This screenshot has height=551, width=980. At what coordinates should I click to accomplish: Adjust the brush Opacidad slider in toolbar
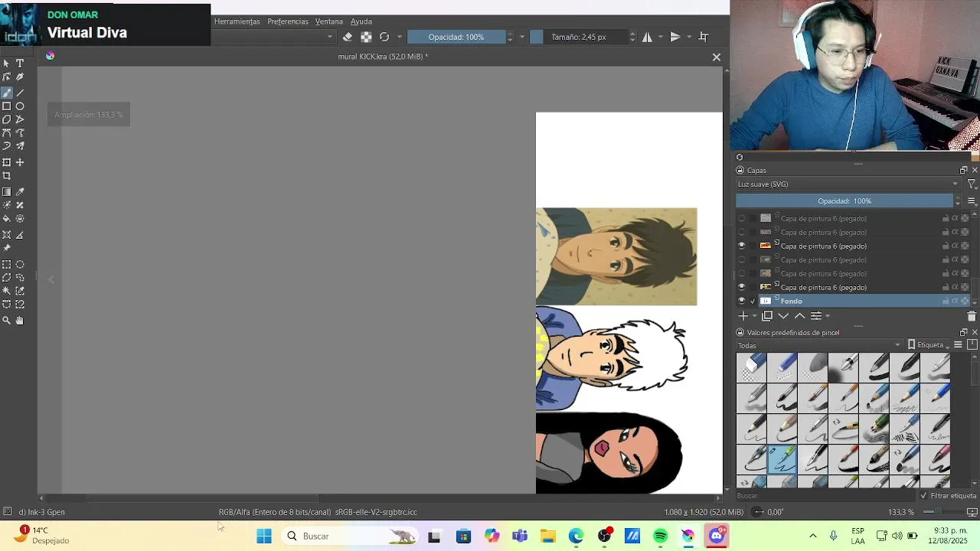tap(456, 37)
